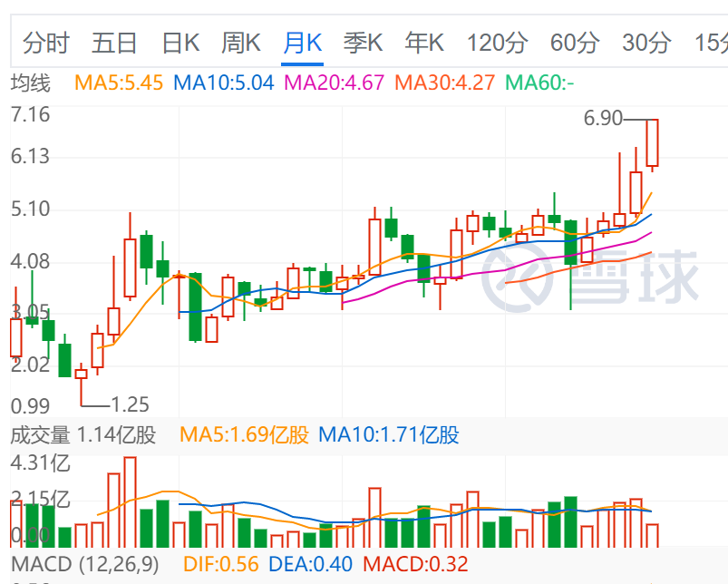Open the 30分 tab
The width and height of the screenshot is (728, 584).
pyautogui.click(x=646, y=43)
